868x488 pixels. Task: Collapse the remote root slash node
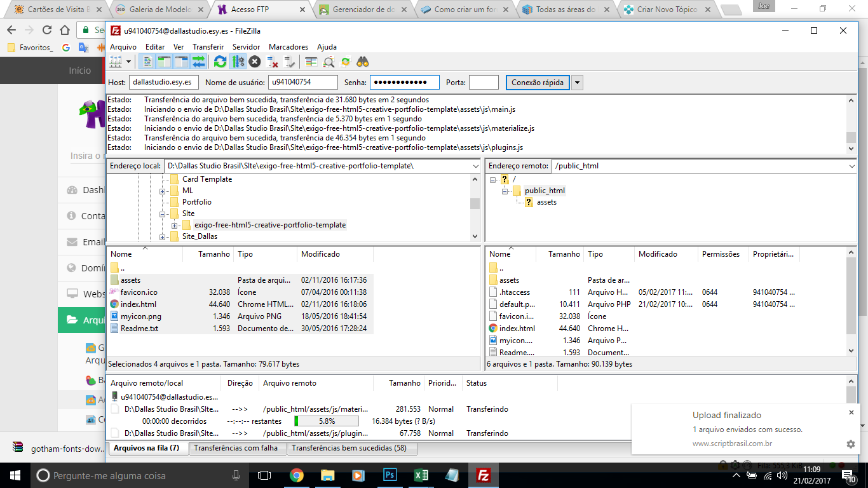tap(493, 179)
